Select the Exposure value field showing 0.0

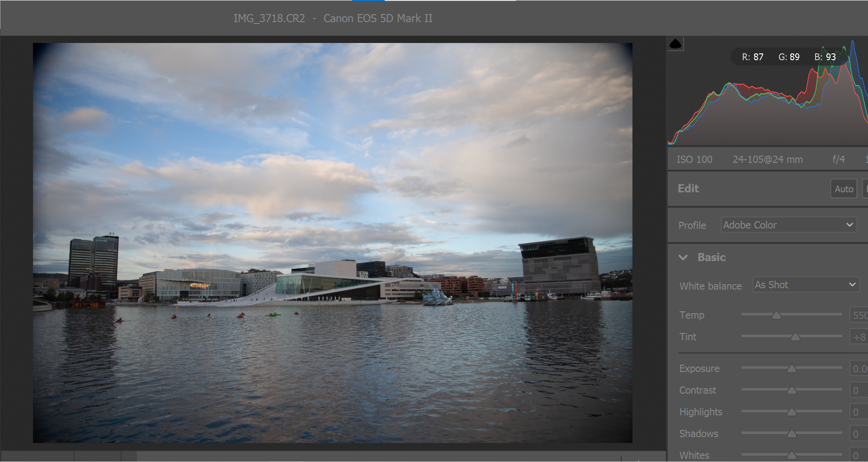coord(859,368)
